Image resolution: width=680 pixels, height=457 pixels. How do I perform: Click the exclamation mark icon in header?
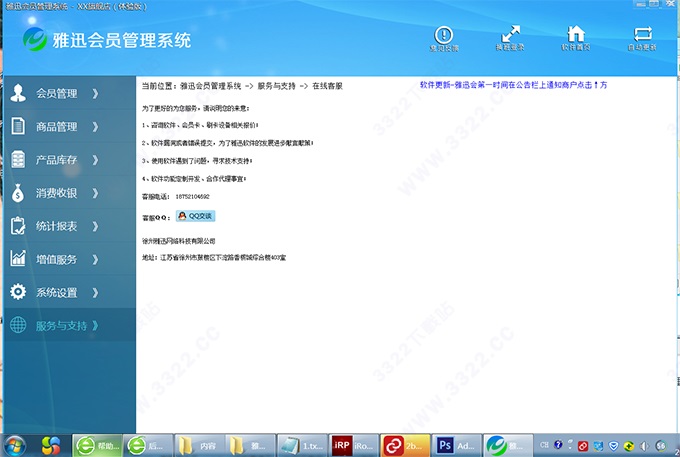click(444, 33)
